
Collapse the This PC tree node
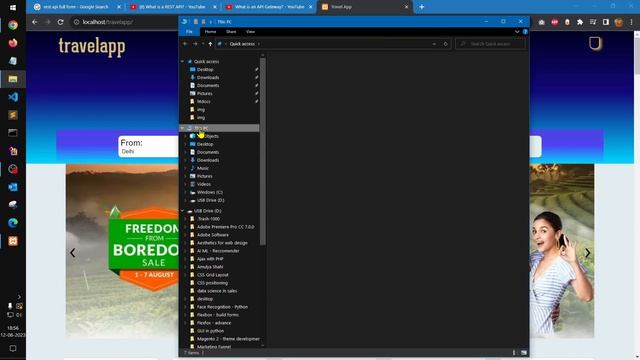pyautogui.click(x=182, y=128)
